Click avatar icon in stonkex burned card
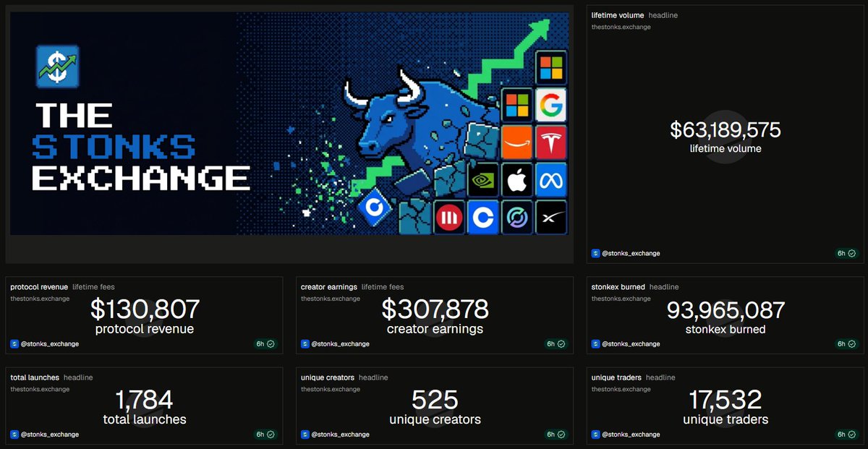 tap(595, 344)
